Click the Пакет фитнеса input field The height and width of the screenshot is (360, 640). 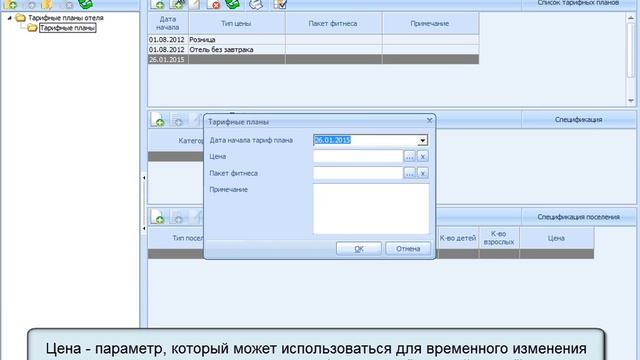pyautogui.click(x=358, y=173)
